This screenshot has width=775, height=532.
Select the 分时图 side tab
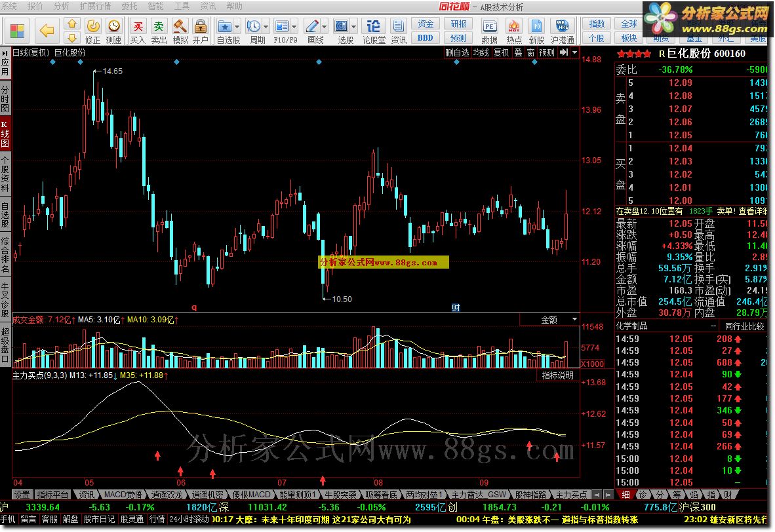tap(5, 99)
